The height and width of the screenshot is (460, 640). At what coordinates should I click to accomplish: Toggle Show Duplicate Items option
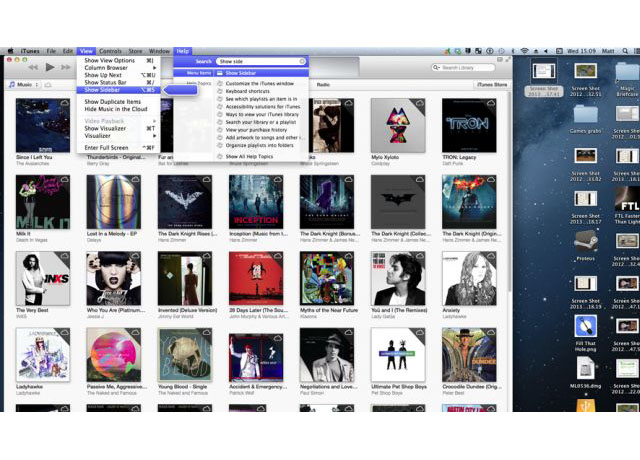click(x=118, y=102)
